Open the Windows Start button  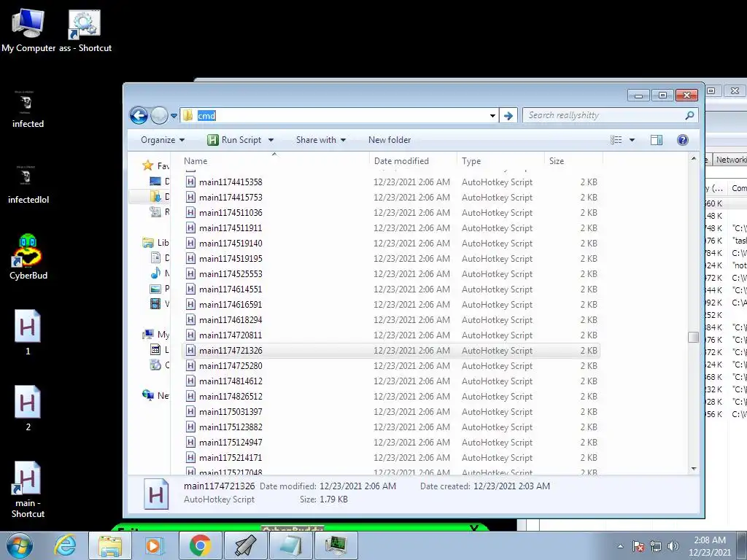[20, 545]
